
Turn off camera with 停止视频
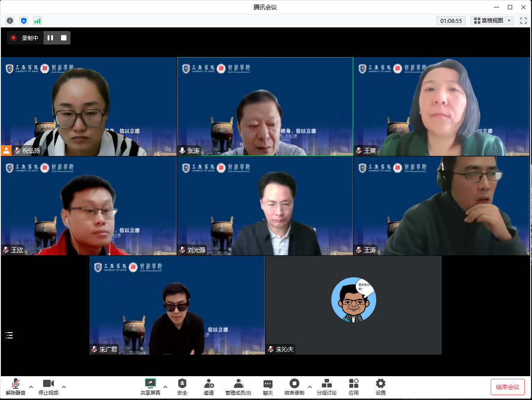click(48, 387)
